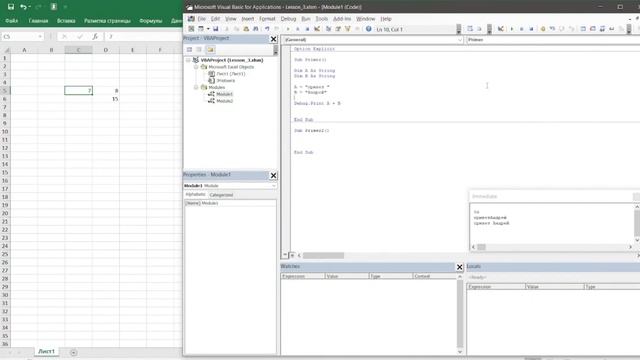The width and height of the screenshot is (640, 360).
Task: Collapse the VBAProject root tree node
Action: [188, 60]
